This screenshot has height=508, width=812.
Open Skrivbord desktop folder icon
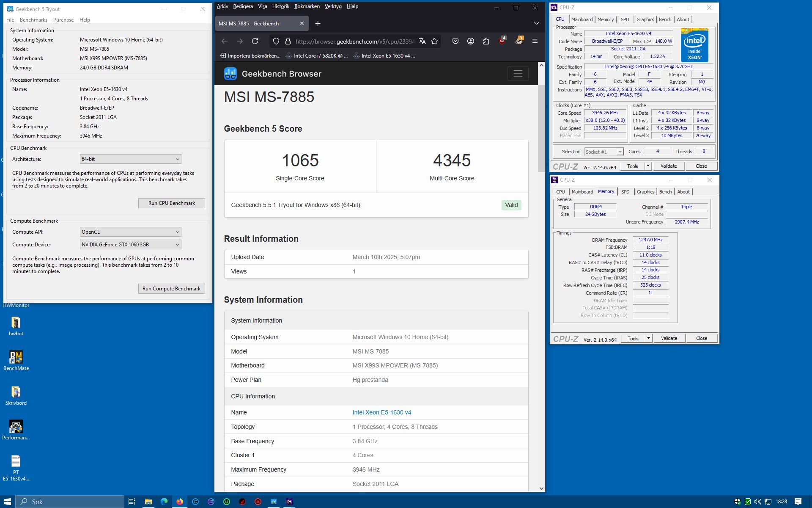pyautogui.click(x=16, y=396)
